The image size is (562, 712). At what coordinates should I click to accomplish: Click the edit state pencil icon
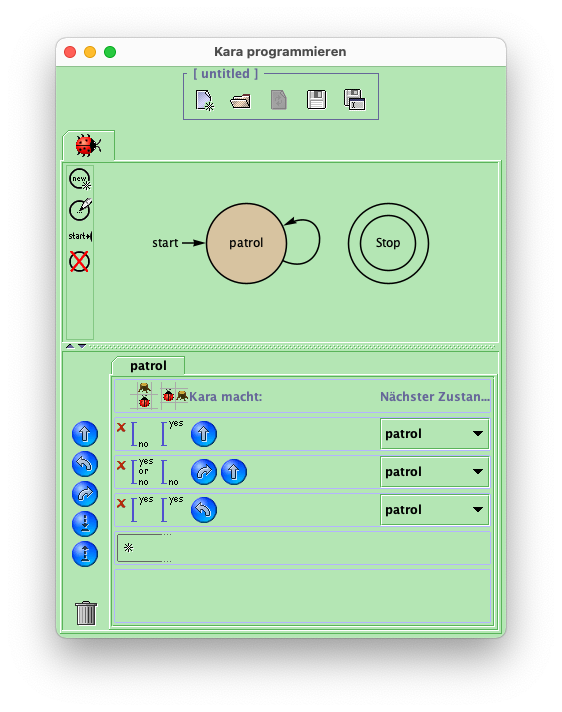coord(80,209)
